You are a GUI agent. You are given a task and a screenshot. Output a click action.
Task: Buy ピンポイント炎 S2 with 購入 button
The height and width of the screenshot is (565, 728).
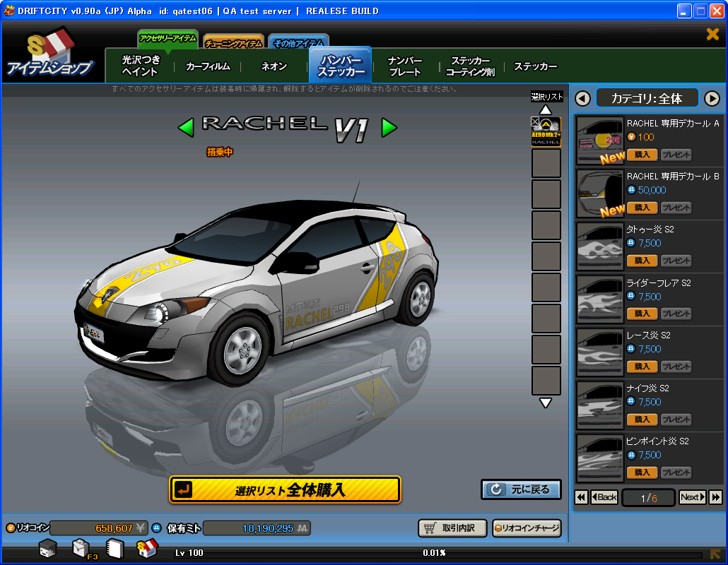[x=642, y=472]
